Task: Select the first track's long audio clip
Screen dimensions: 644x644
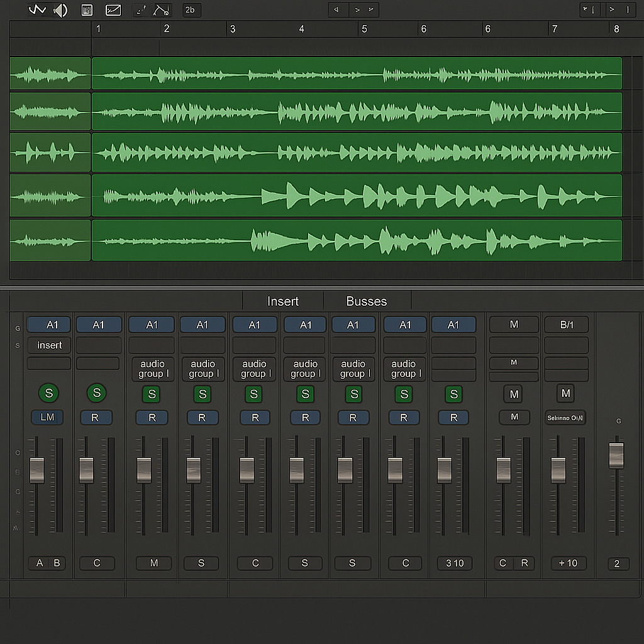Action: coord(357,74)
